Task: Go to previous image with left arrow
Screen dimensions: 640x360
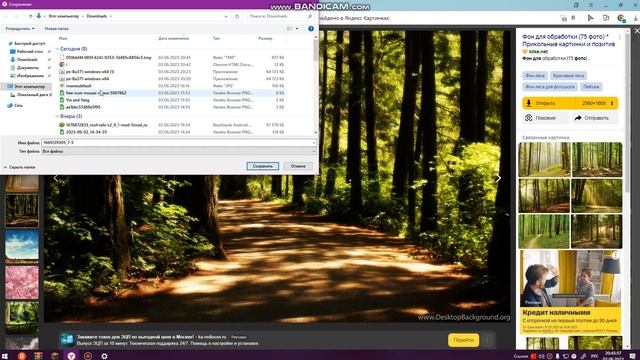Action: pos(56,178)
